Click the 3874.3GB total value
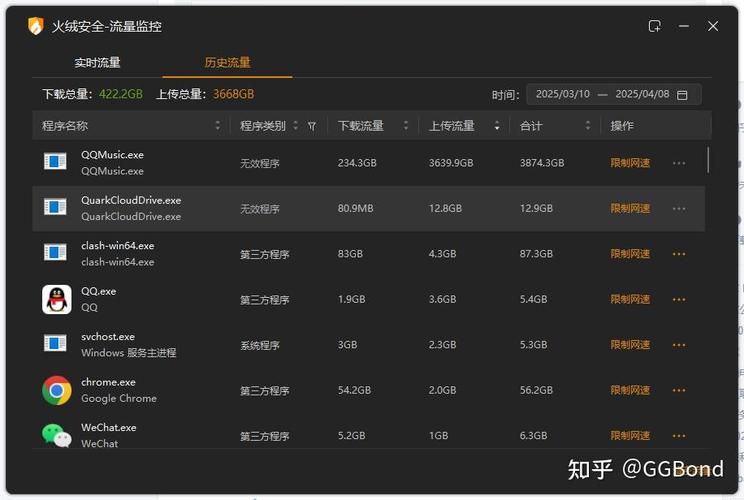The image size is (744, 500). coord(542,163)
